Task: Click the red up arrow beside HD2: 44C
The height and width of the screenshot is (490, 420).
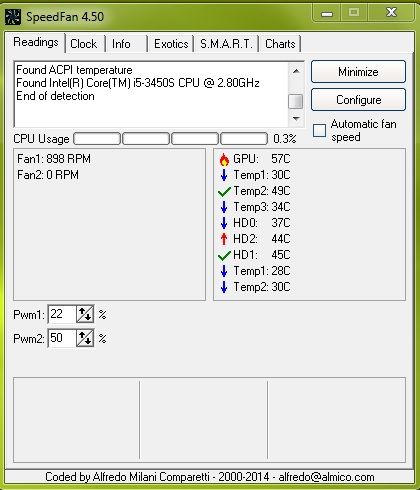Action: (224, 239)
